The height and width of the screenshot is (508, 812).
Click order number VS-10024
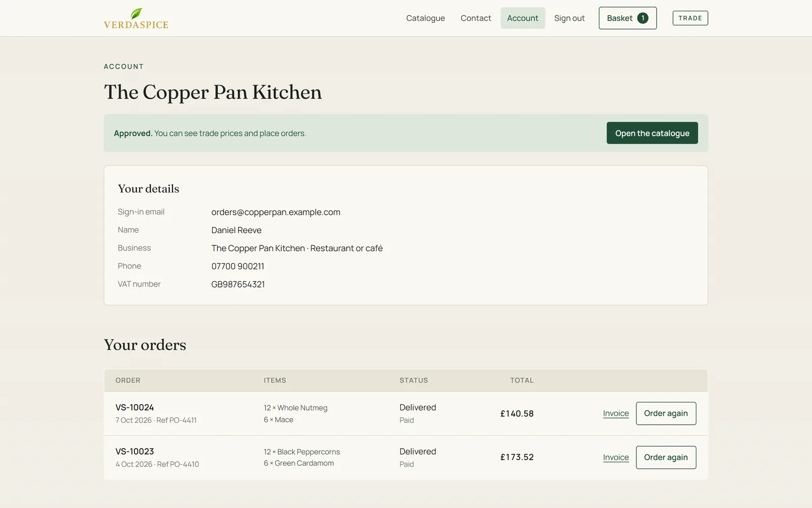click(134, 407)
